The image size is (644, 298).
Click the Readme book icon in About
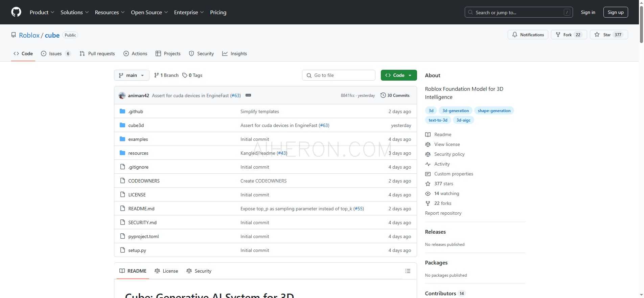point(428,134)
